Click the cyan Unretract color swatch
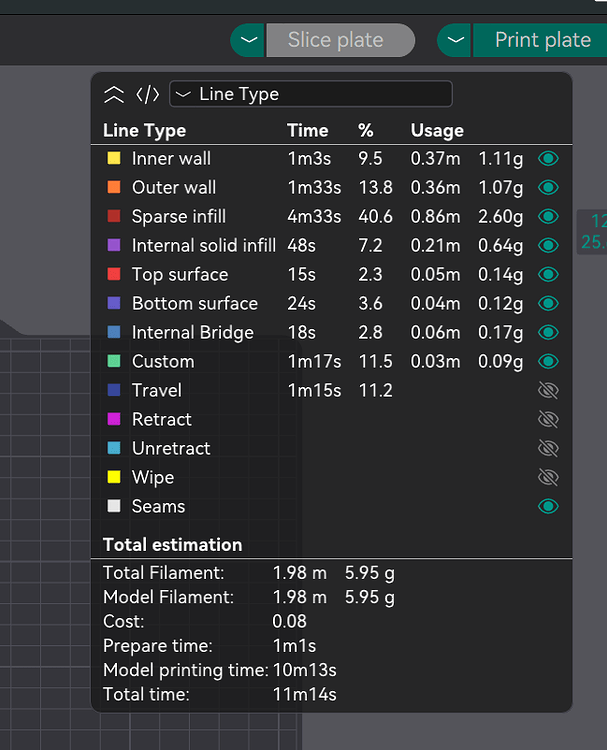This screenshot has height=750, width=607. [x=114, y=448]
